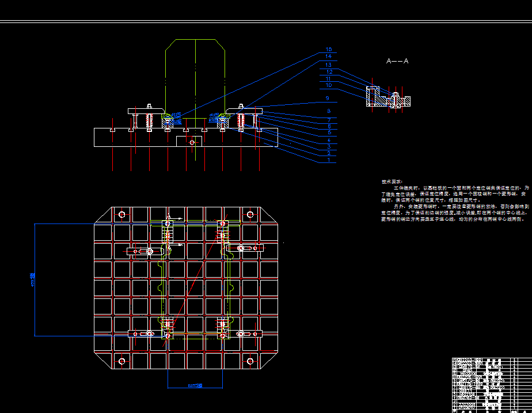Select part callout number 6
This screenshot has height=413, width=532.
[x=329, y=126]
